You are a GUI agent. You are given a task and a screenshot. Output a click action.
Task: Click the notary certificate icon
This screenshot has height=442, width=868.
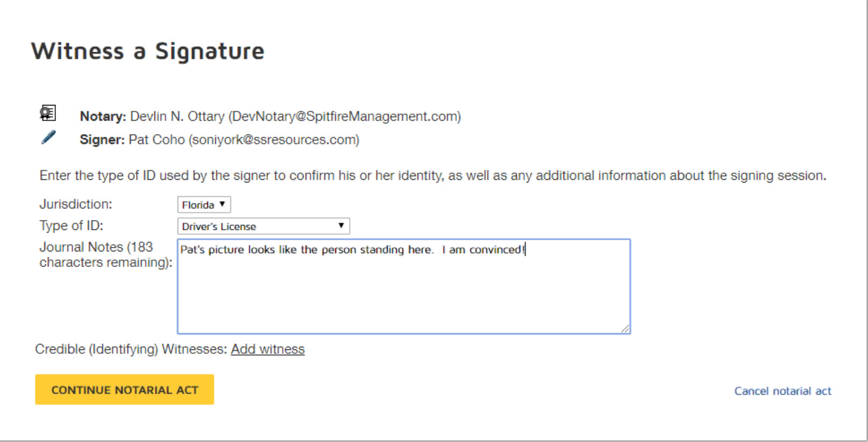click(x=48, y=113)
